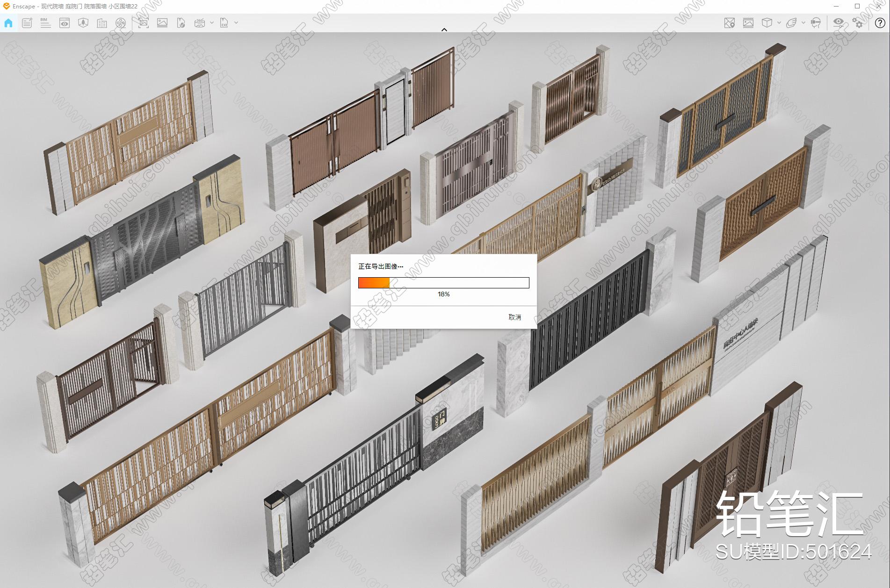This screenshot has height=588, width=890.
Task: Click the Enscape logo in title bar
Action: point(6,6)
